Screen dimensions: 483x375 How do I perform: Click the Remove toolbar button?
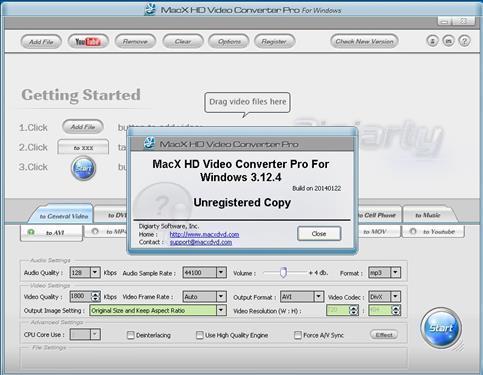[135, 42]
